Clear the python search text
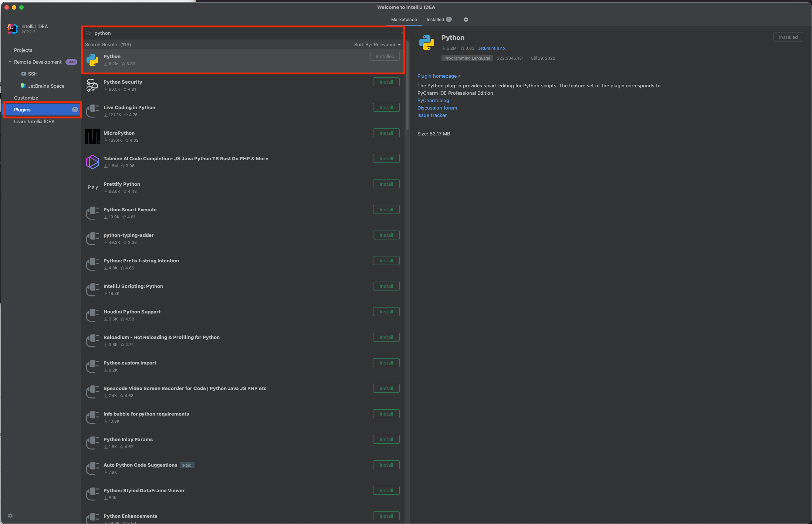Screen dimensions: 812x524 click(402, 33)
